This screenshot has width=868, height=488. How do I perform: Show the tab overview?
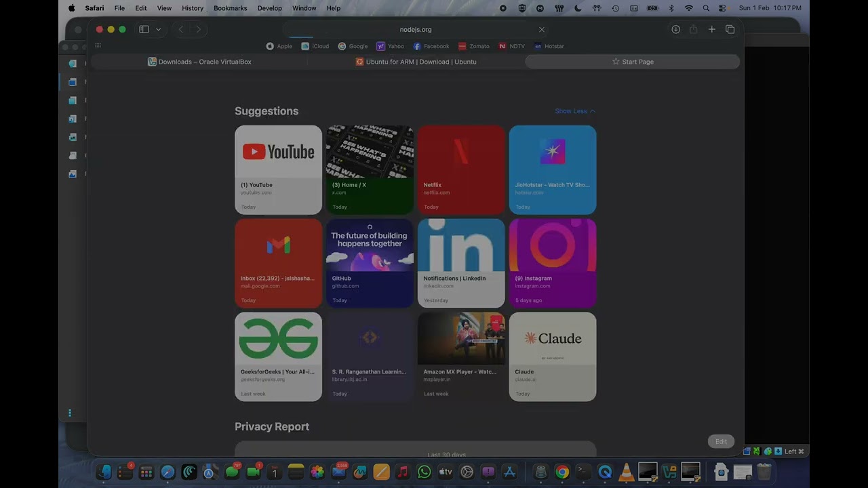click(730, 29)
